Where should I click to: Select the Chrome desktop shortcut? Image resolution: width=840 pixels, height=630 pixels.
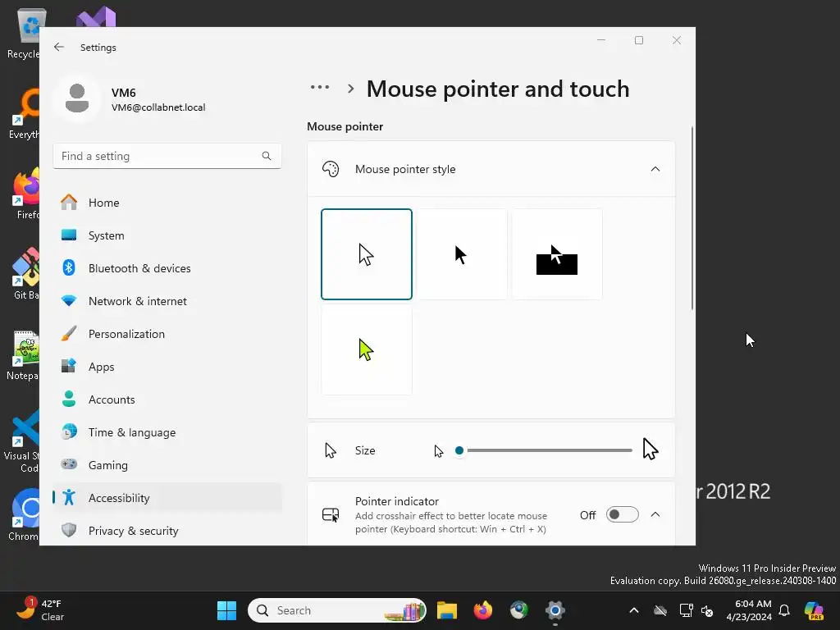(x=23, y=514)
